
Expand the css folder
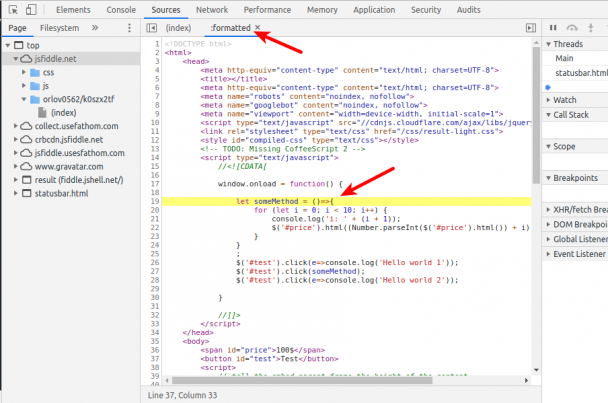[24, 72]
